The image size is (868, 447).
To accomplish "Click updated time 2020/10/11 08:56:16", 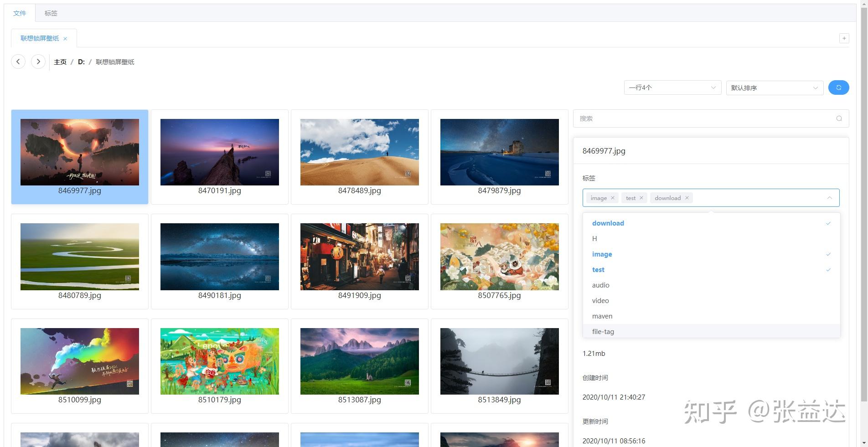I will click(614, 441).
